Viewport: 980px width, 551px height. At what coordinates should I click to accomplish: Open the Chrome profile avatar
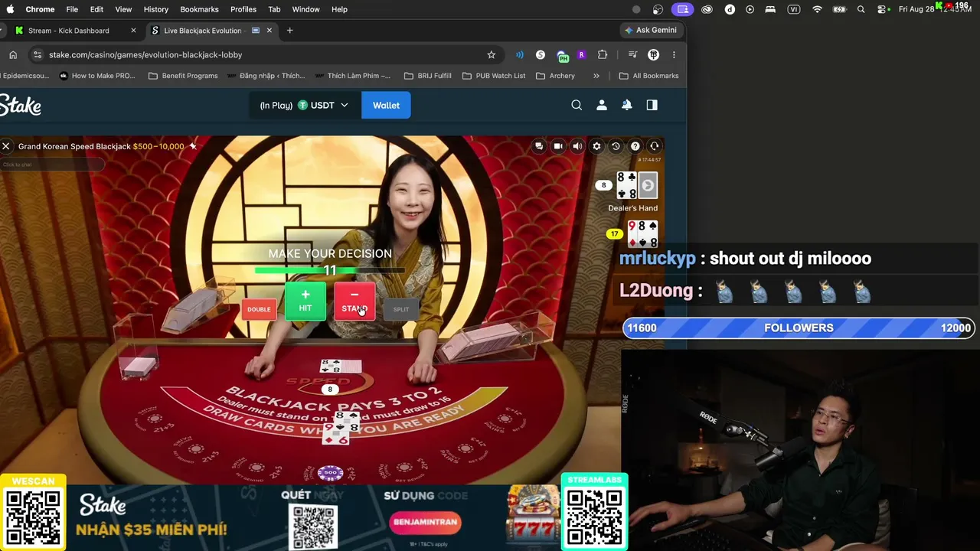coord(653,55)
